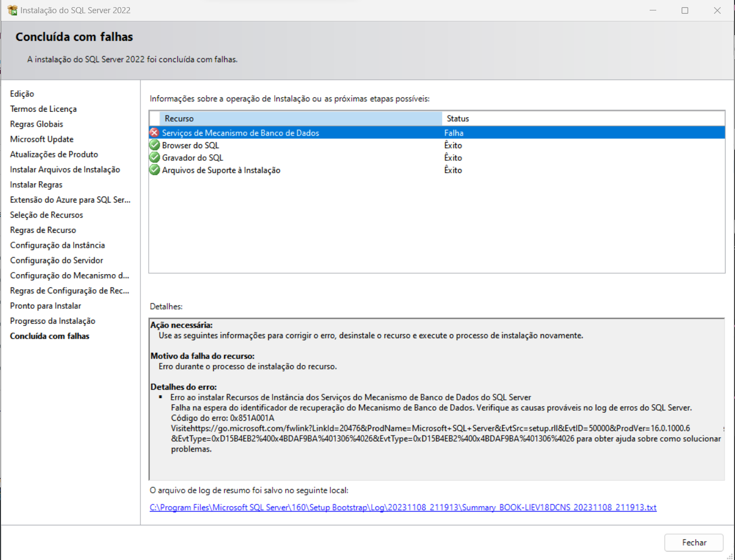Click the Configuração da Instância step

click(57, 246)
